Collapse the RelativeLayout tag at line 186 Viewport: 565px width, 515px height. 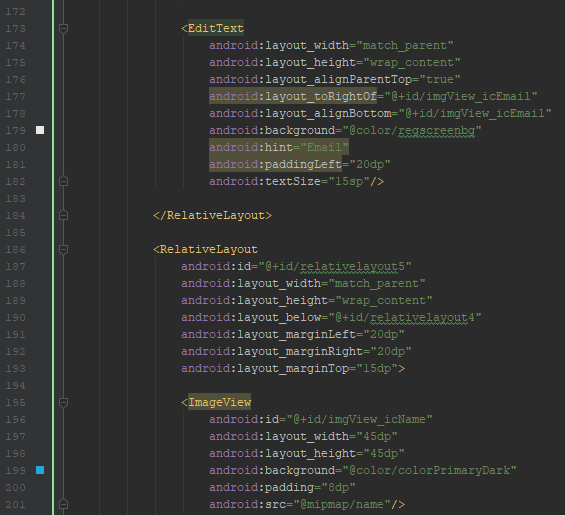(63, 249)
